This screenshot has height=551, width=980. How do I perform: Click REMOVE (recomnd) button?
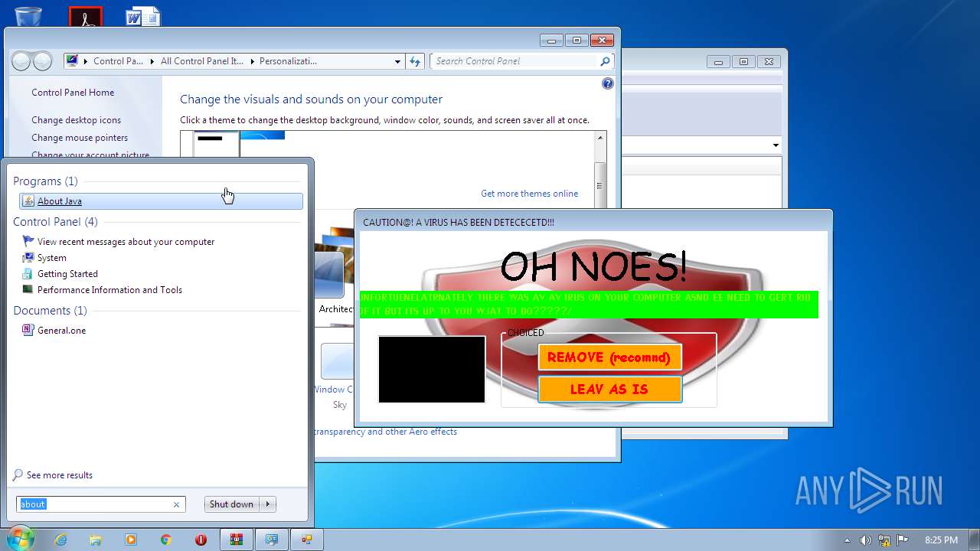(x=609, y=357)
